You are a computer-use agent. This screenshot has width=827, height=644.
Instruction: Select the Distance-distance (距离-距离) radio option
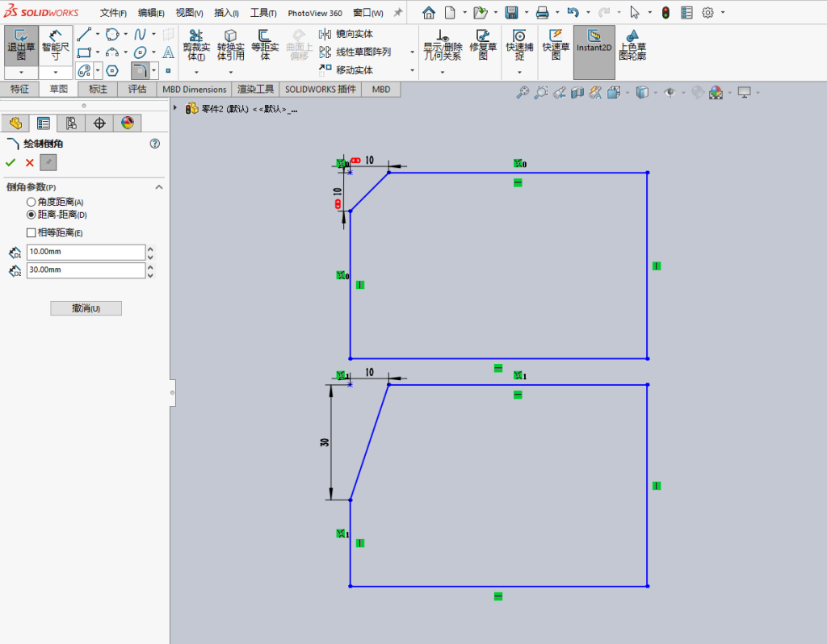click(x=31, y=215)
